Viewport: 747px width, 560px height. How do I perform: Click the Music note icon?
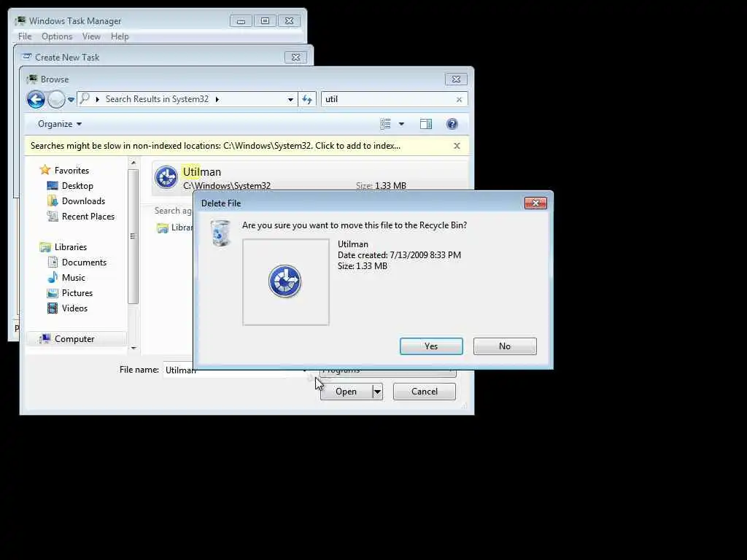53,277
